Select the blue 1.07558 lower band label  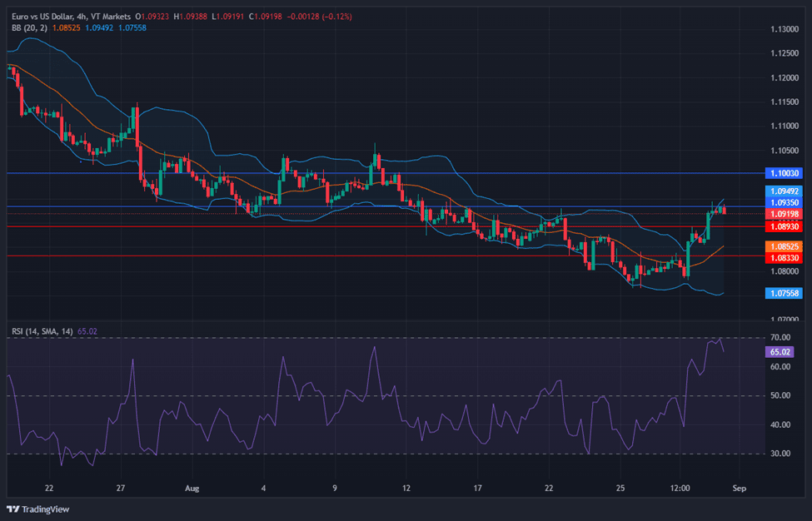coord(784,293)
